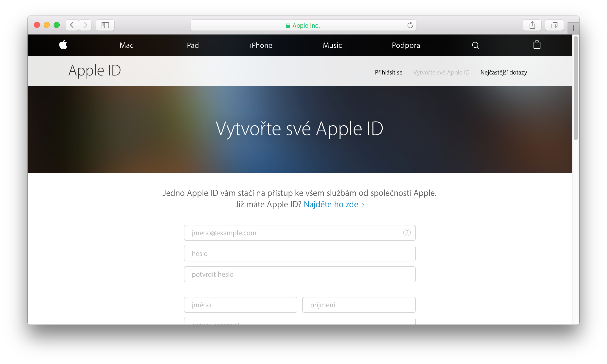Click the Apple Inc. address bar
This screenshot has height=364, width=607.
click(x=303, y=25)
